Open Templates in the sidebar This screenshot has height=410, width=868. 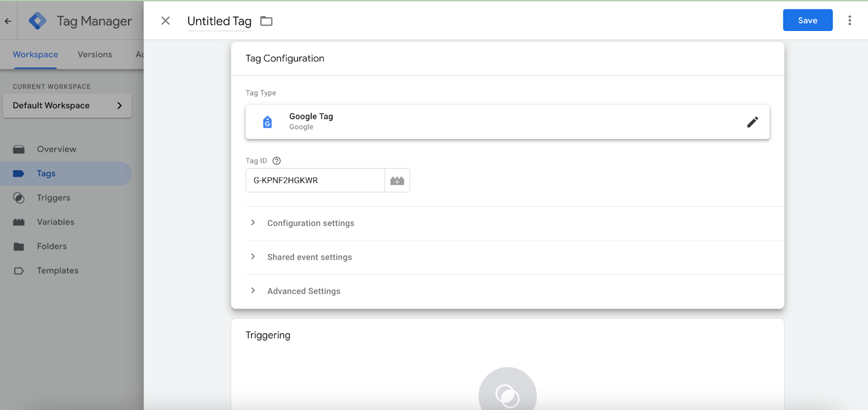click(66, 271)
